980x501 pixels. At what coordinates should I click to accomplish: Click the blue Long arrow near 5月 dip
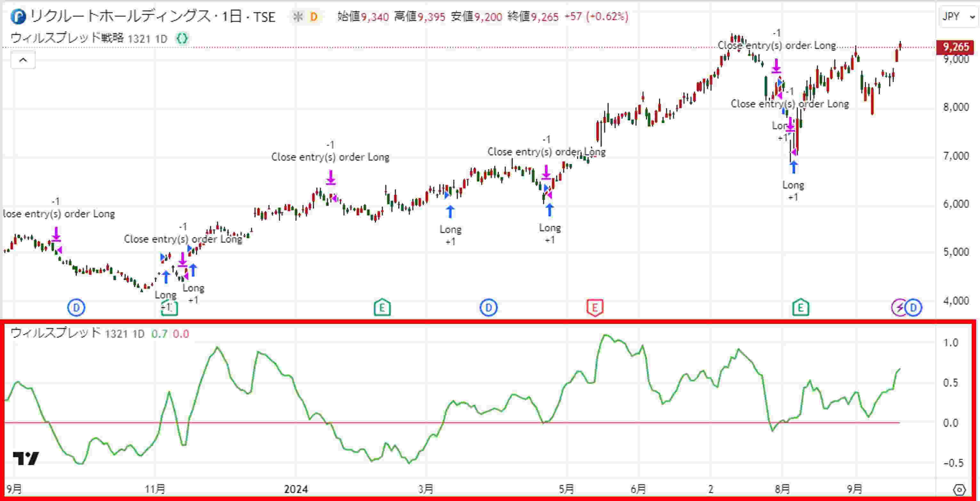pos(549,210)
